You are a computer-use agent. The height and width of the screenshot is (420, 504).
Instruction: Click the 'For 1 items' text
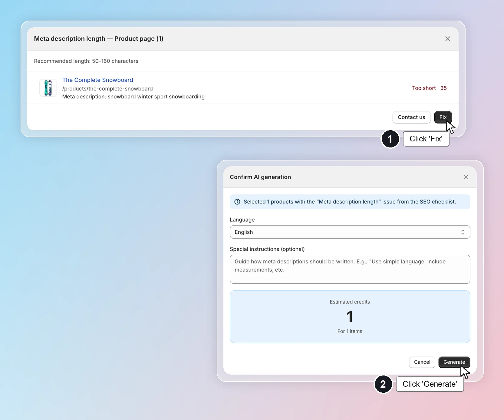[x=350, y=331]
